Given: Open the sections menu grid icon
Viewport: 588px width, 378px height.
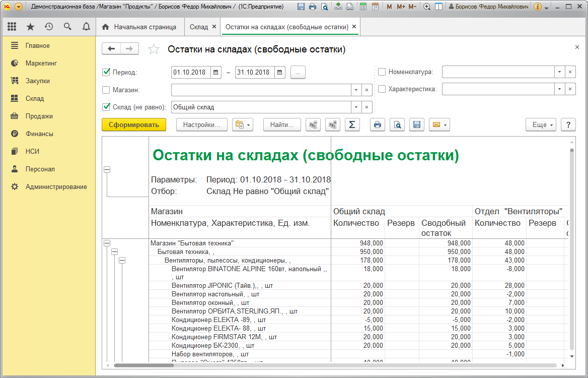Looking at the screenshot, I should point(12,27).
